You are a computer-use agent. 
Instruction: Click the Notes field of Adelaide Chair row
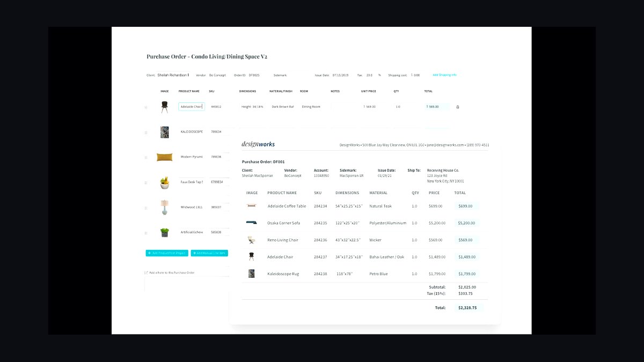343,107
